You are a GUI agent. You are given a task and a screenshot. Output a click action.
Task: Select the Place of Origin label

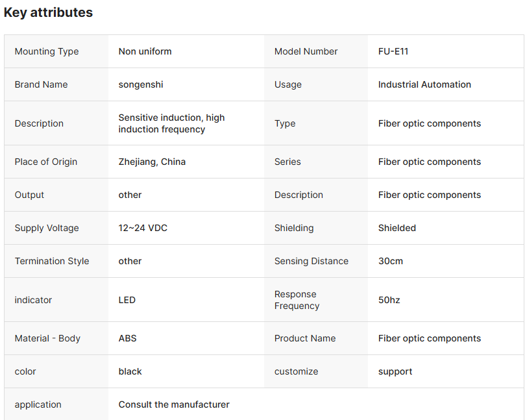(45, 162)
